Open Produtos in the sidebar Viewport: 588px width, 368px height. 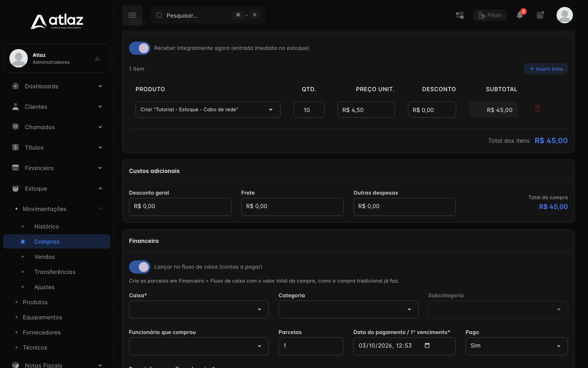tap(35, 302)
